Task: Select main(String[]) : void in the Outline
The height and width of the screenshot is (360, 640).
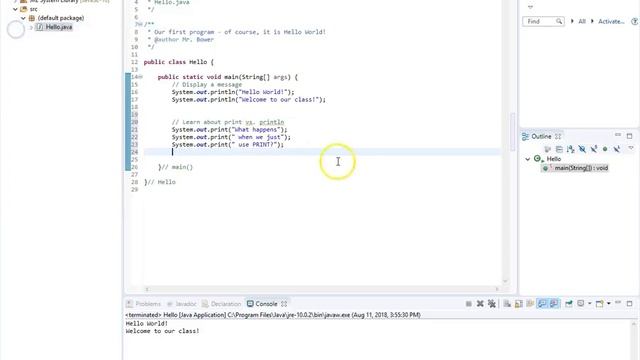Action: [x=581, y=168]
